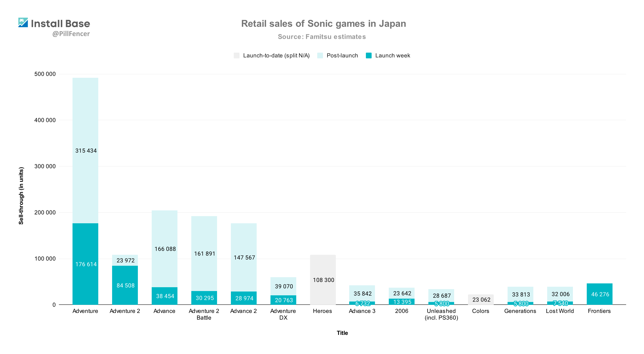Click the Launch-to-date legend swatch
Screen dimensions: 644x354
coord(237,56)
